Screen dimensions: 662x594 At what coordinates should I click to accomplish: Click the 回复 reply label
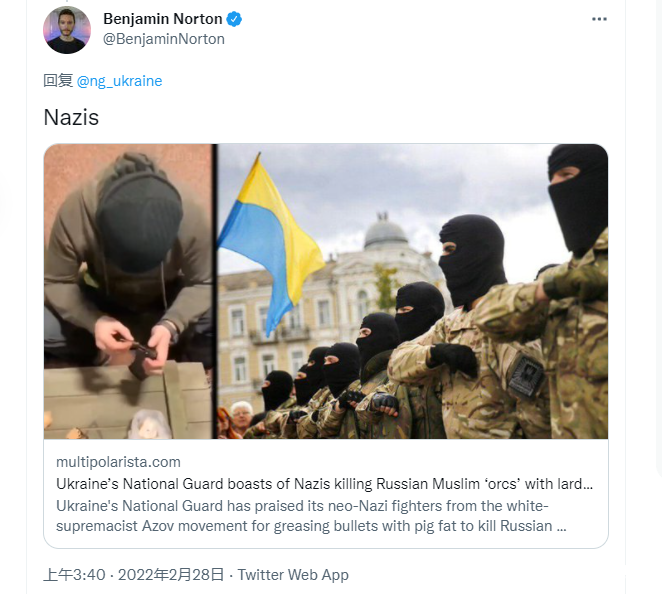tap(58, 80)
